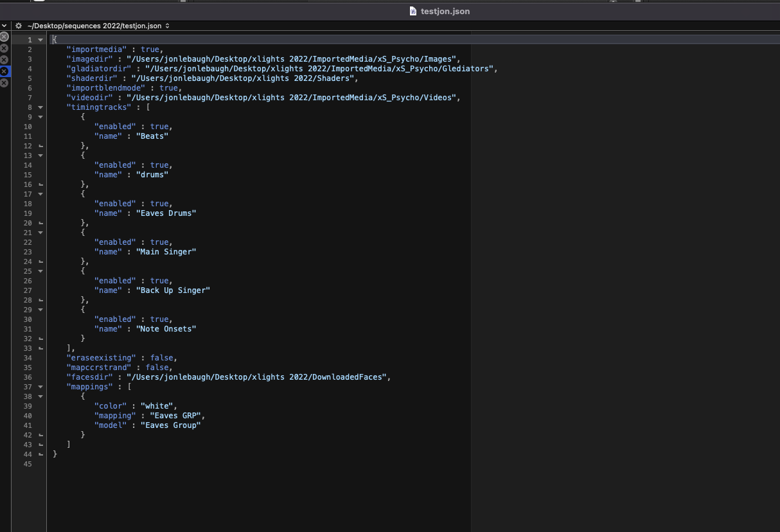
Task: Open the file path switcher dropdown arrows
Action: coord(166,26)
